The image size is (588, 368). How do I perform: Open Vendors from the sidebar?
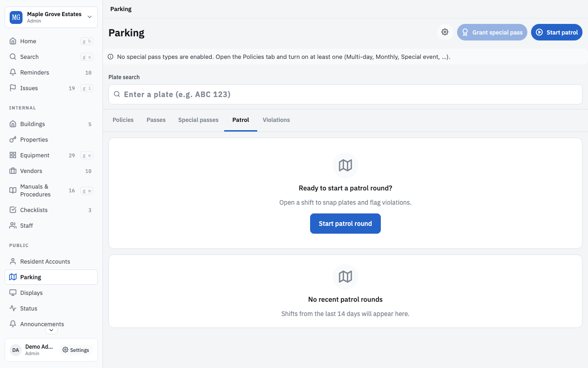51,171
